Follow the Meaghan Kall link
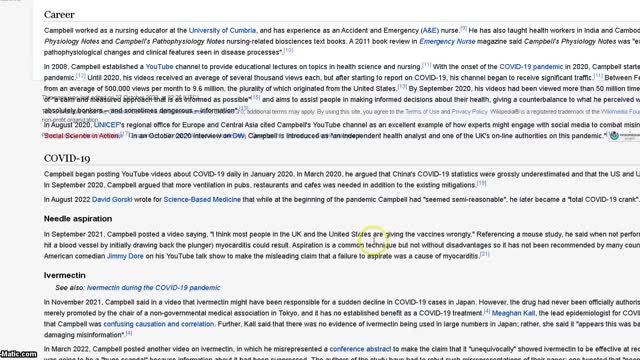640x360 pixels. click(x=513, y=313)
